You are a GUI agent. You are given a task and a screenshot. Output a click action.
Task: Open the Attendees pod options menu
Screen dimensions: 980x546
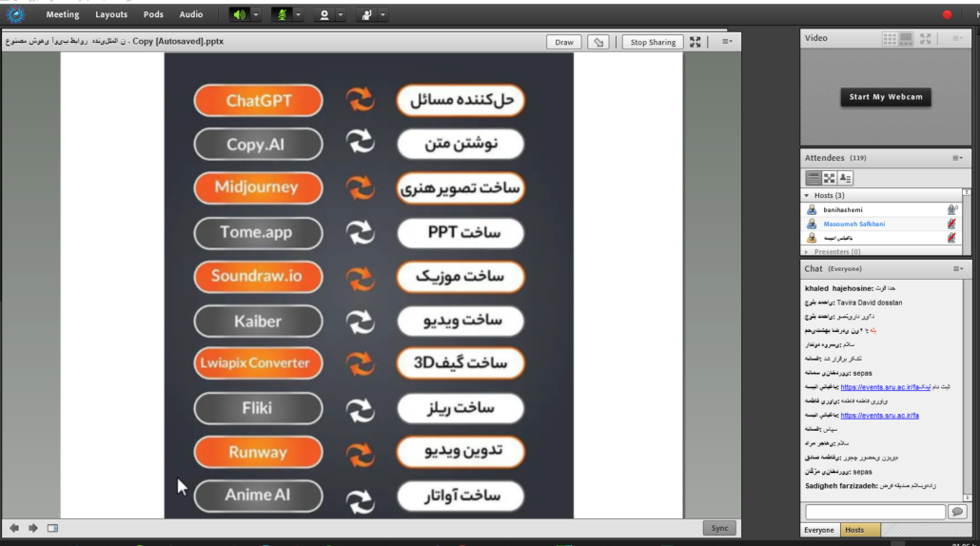pos(957,158)
